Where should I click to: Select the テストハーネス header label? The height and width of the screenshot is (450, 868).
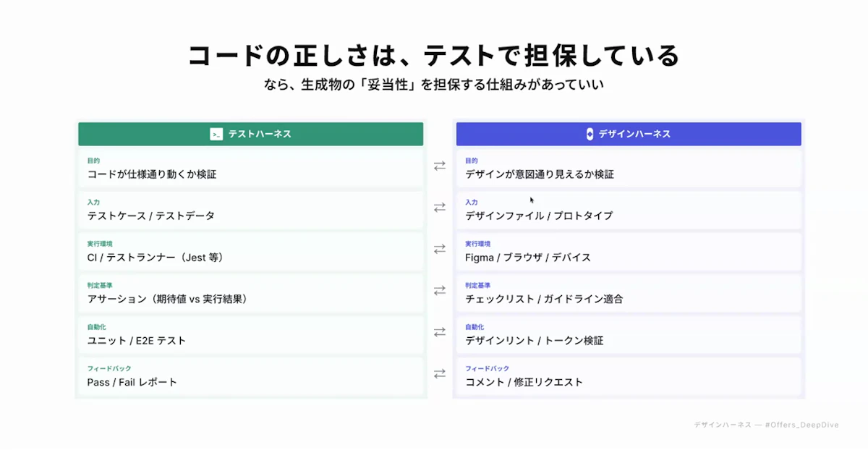(260, 134)
